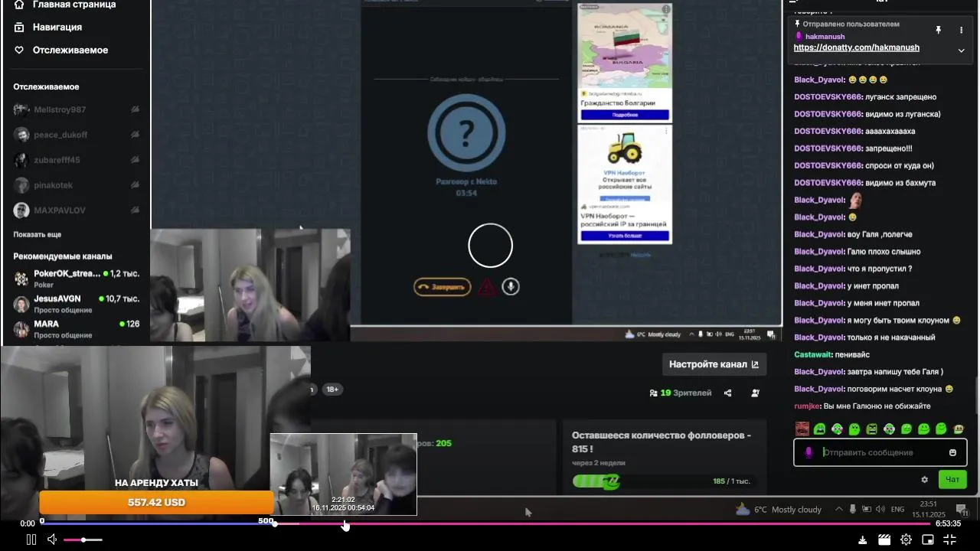This screenshot has width=980, height=551.
Task: Click rumjke username in chat
Action: (807, 406)
